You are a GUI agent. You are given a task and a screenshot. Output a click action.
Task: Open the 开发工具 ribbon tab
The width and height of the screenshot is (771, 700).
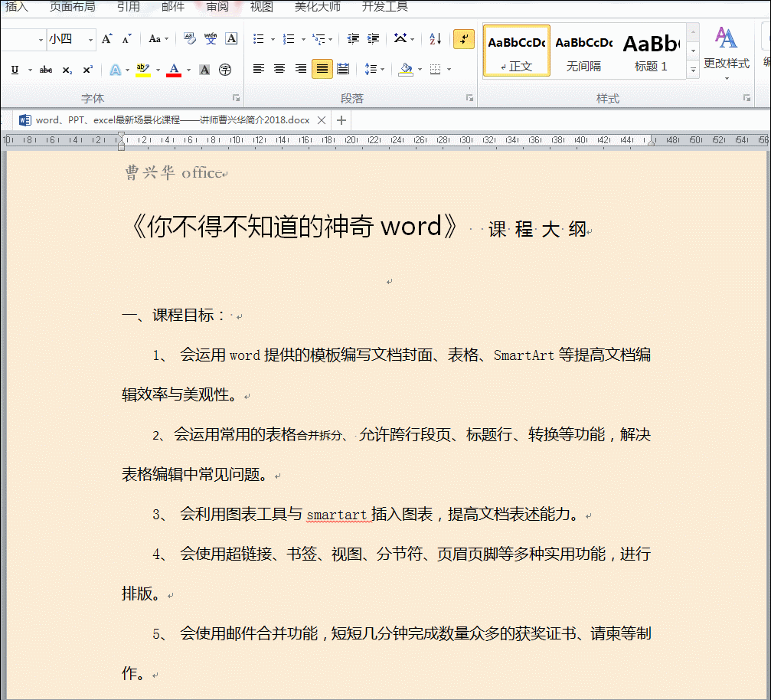click(x=384, y=6)
